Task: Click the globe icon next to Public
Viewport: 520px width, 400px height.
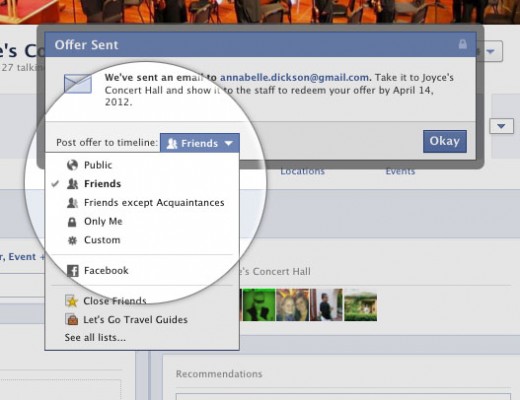Action: tap(72, 165)
